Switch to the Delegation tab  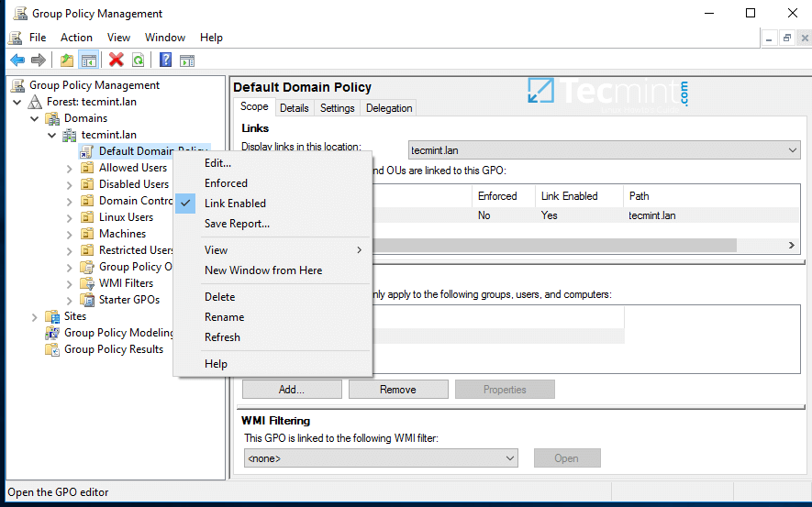tap(389, 108)
